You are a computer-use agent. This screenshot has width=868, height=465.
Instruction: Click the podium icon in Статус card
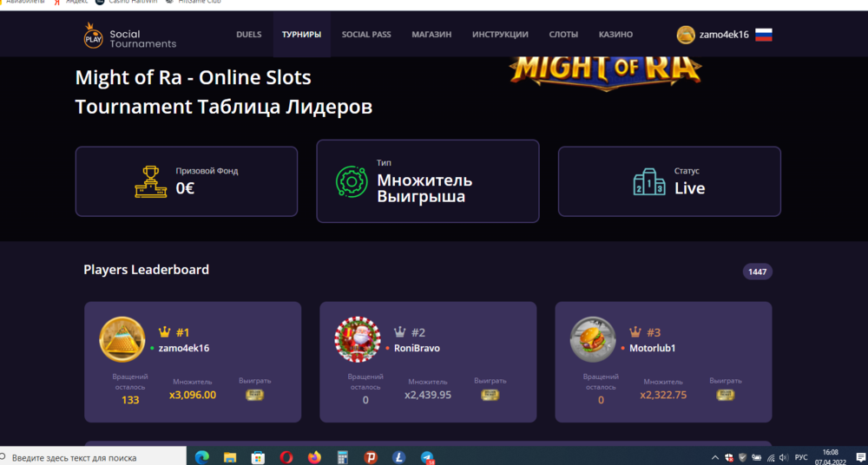coord(649,181)
